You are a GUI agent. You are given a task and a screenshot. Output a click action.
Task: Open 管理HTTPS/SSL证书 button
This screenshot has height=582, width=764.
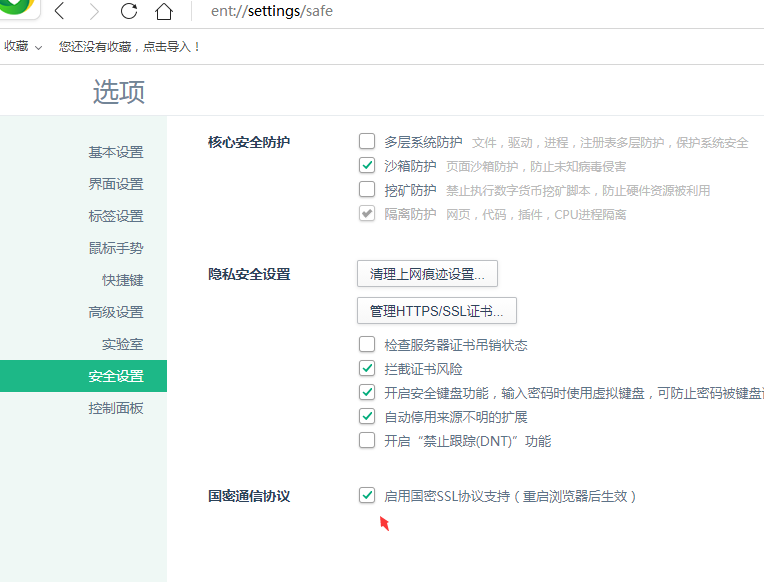(436, 311)
